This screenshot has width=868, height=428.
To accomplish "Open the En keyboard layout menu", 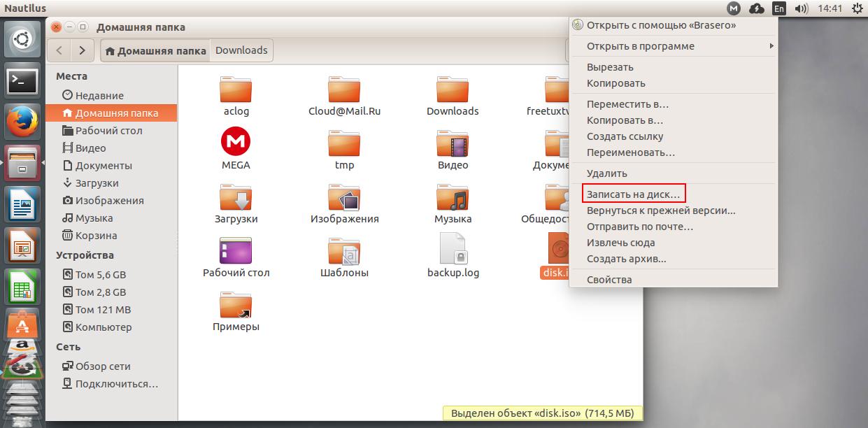I will point(778,8).
